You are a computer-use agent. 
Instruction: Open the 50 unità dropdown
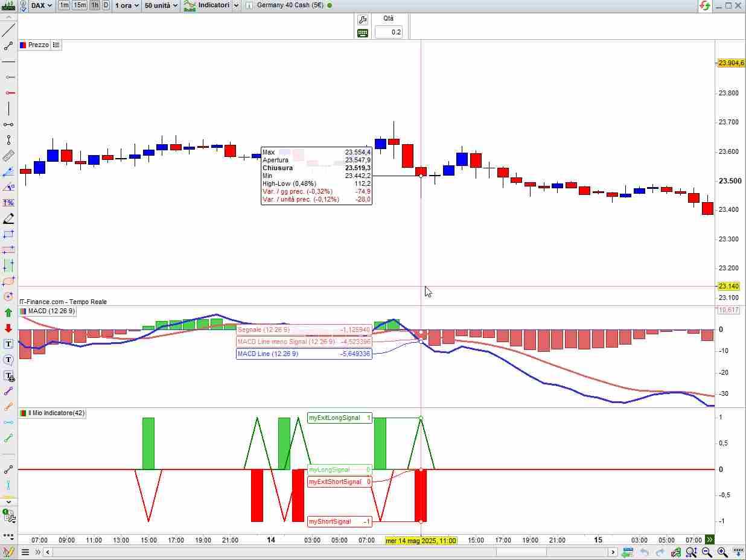point(161,5)
